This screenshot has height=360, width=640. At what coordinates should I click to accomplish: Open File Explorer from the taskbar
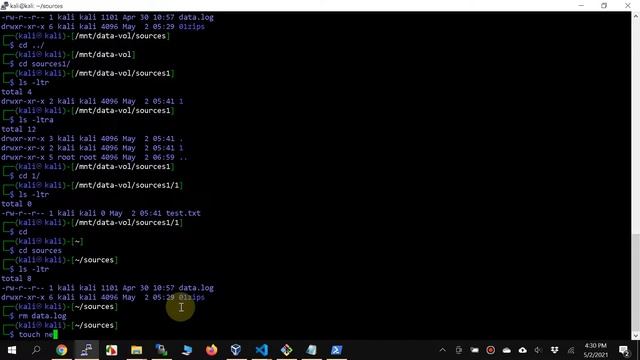tap(136, 350)
